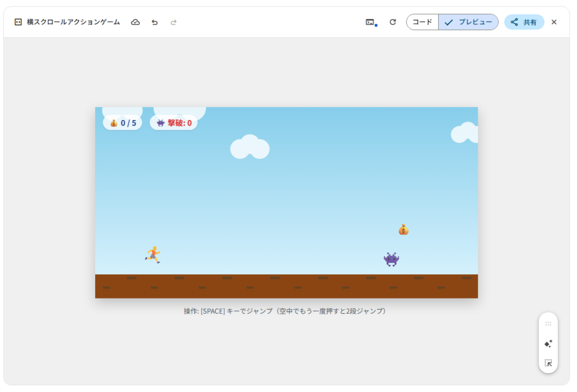This screenshot has width=577, height=392.
Task: Click the redo arrow icon
Action: tap(174, 22)
